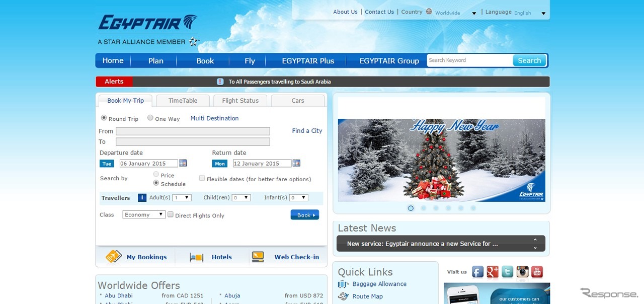
Task: Click the My Bookings ticket icon
Action: click(x=114, y=257)
